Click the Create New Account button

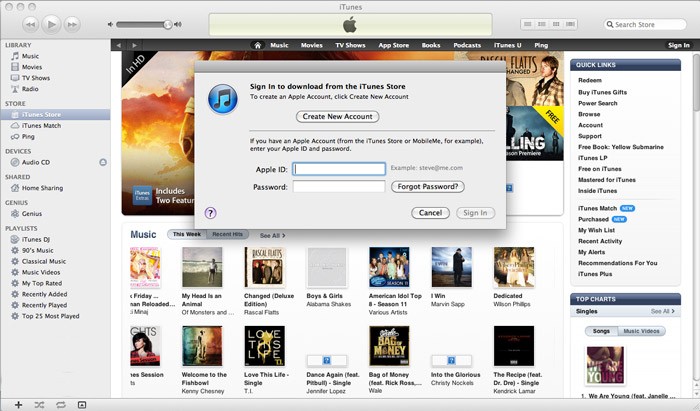(337, 117)
